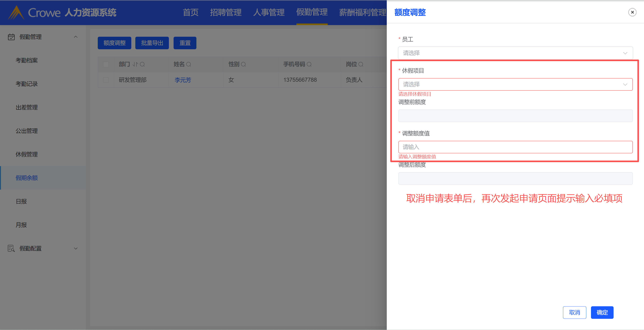Viewport: 644px width, 330px height.
Task: Check the row checkbox for 研发管理部
Action: pyautogui.click(x=106, y=80)
